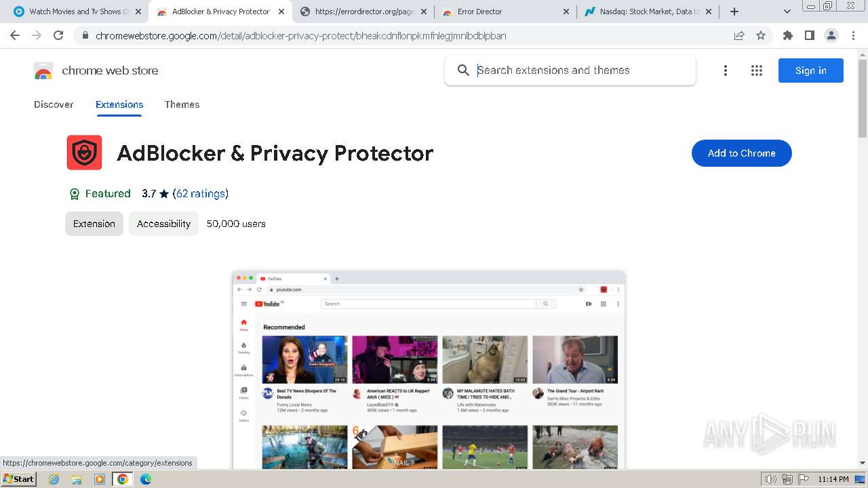The height and width of the screenshot is (488, 868).
Task: Switch to the Nasdaq Stock Market tab
Action: point(648,12)
